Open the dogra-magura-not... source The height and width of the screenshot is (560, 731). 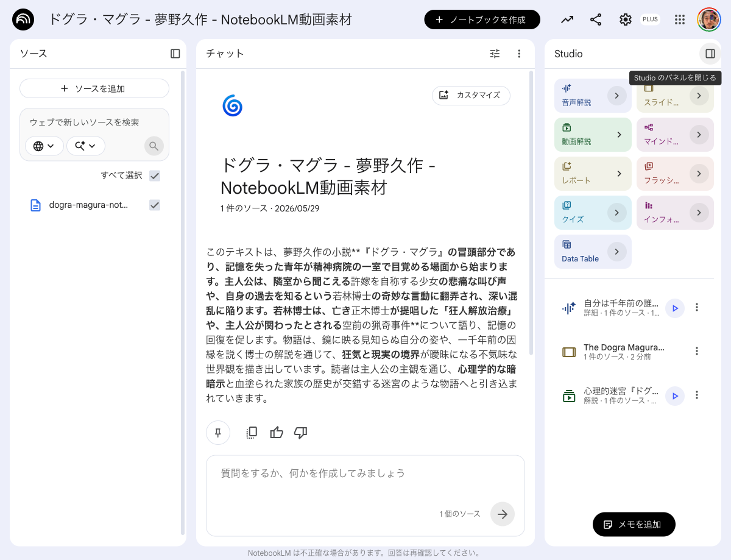coord(89,205)
